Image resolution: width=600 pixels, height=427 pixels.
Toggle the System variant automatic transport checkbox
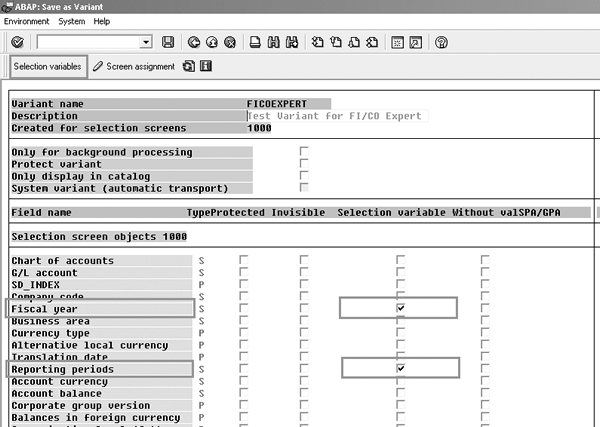304,187
